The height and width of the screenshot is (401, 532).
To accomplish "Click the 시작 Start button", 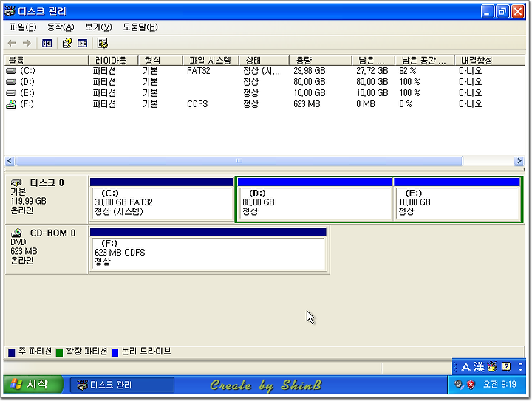I will coord(33,385).
